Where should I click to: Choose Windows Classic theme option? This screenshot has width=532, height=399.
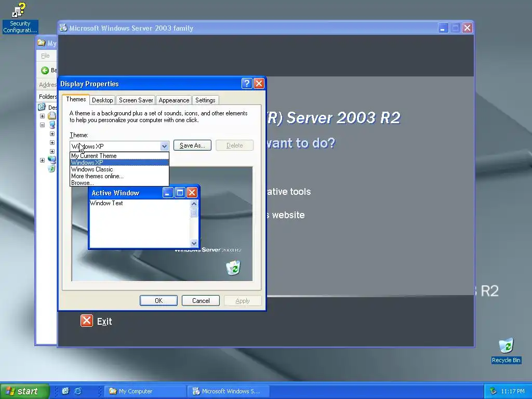(119, 169)
